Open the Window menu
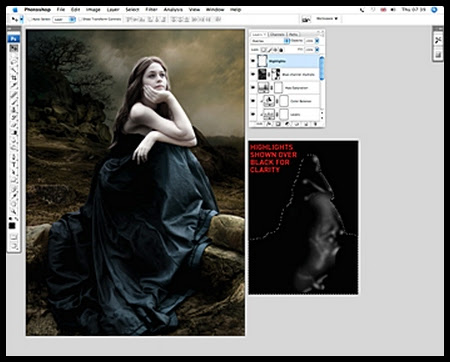 point(215,10)
